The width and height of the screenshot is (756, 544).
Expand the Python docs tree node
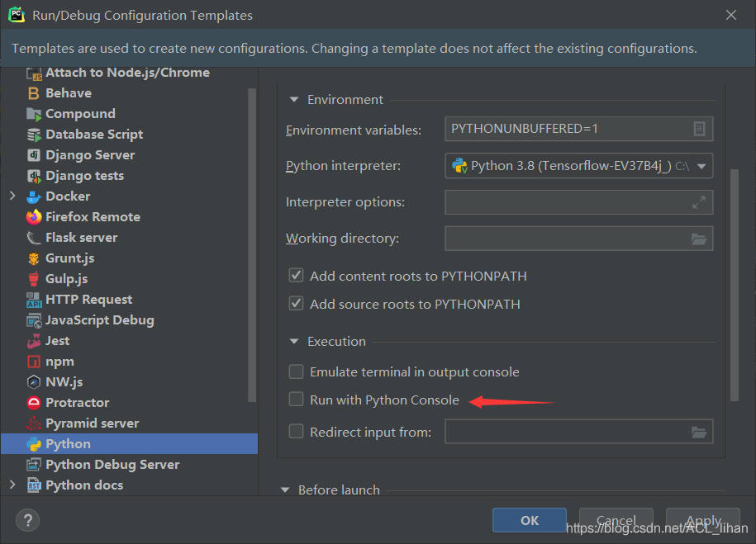coord(12,485)
